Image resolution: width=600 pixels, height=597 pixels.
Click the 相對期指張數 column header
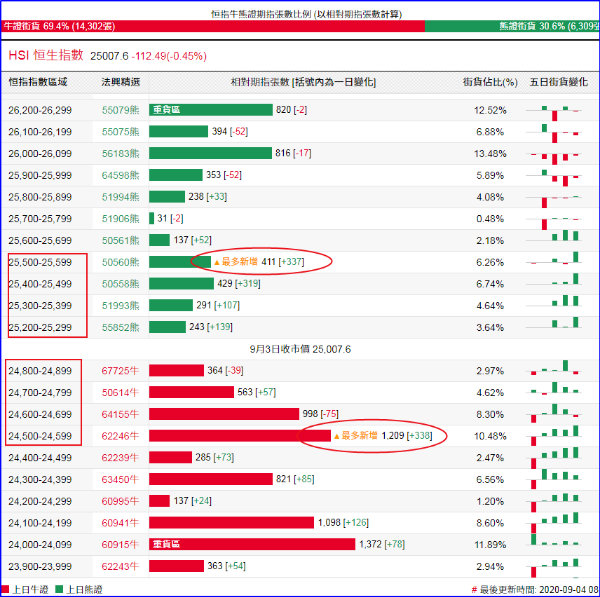pyautogui.click(x=303, y=82)
